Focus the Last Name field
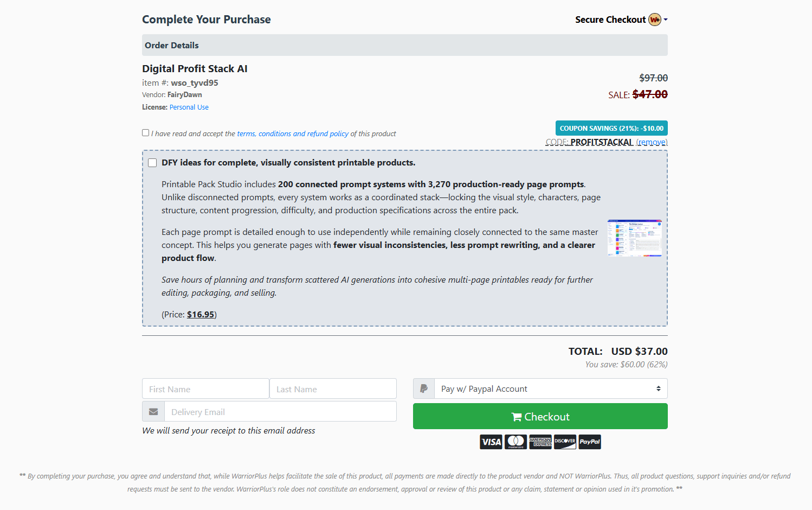The width and height of the screenshot is (812, 510). pyautogui.click(x=333, y=389)
